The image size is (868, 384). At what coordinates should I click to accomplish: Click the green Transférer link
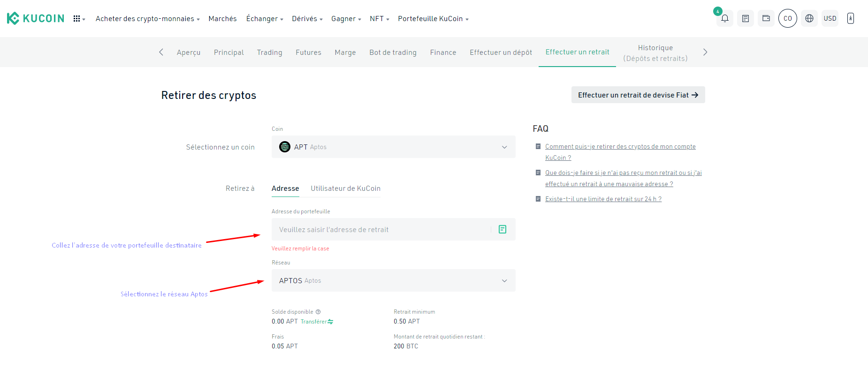317,322
